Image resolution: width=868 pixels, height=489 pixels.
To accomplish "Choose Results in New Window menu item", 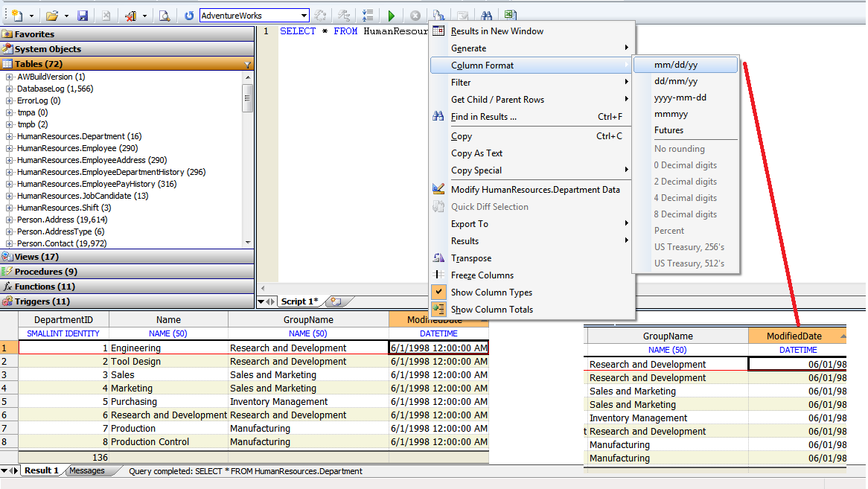I will click(x=497, y=31).
